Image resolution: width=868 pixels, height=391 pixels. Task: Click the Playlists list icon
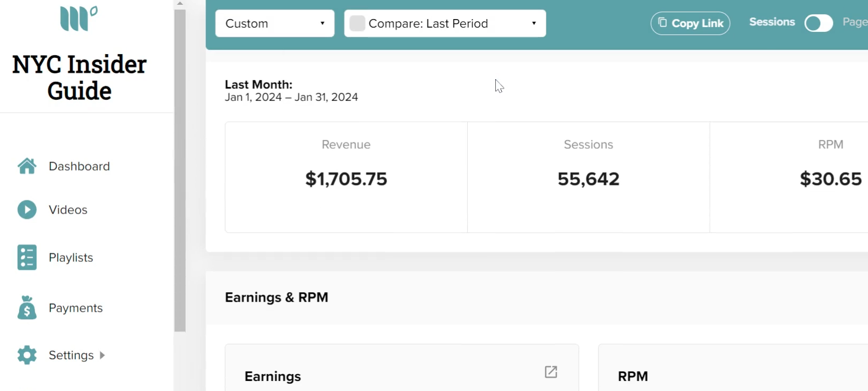(27, 258)
